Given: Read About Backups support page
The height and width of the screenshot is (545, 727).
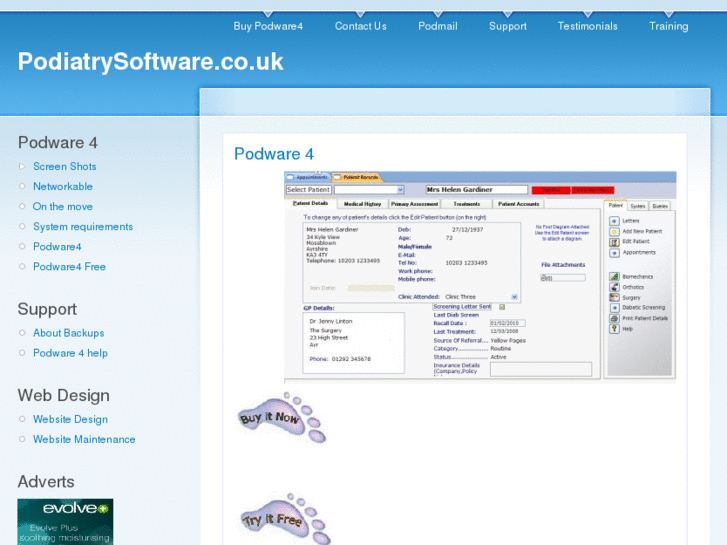Looking at the screenshot, I should (69, 333).
